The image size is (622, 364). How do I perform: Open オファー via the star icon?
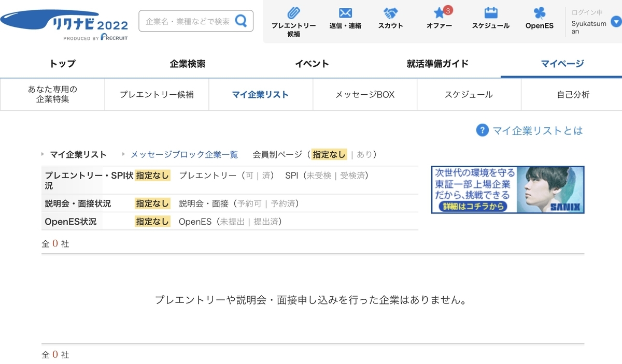coord(438,13)
